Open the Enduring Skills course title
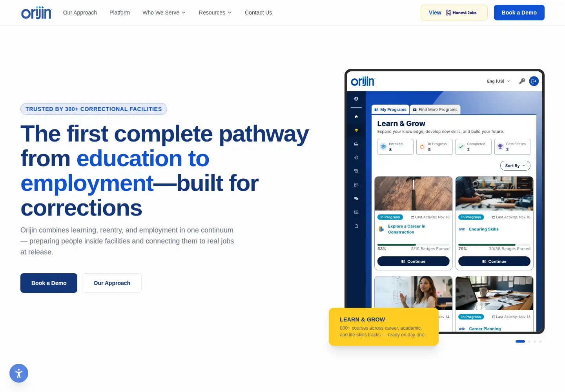The image size is (565, 392). pos(484,229)
